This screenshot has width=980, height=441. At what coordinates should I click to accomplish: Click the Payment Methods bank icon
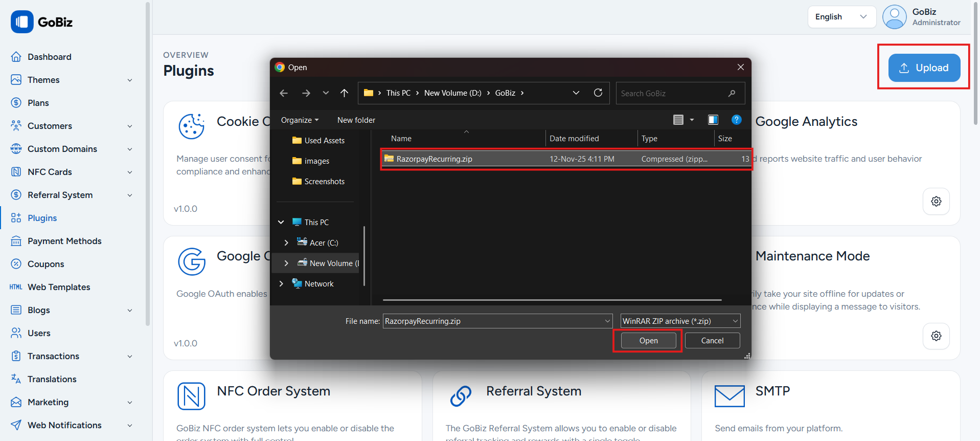coord(16,241)
